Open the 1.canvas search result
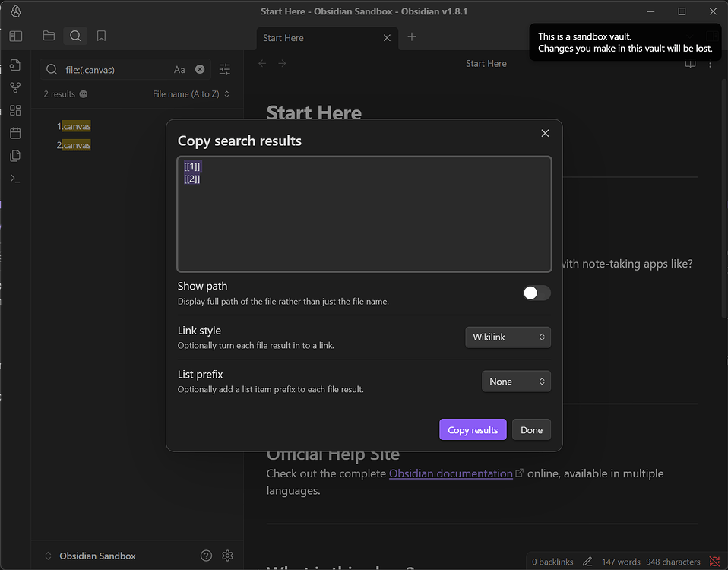Screen dimensions: 728x570 pyautogui.click(x=74, y=126)
